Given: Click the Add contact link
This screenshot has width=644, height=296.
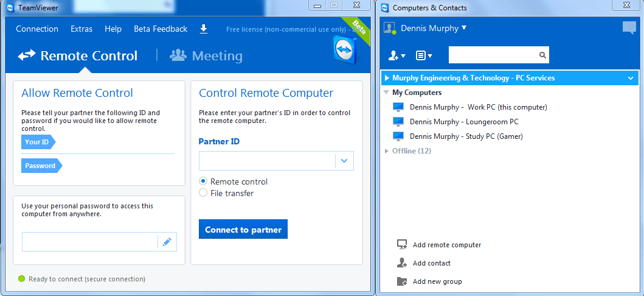Looking at the screenshot, I should [x=432, y=263].
